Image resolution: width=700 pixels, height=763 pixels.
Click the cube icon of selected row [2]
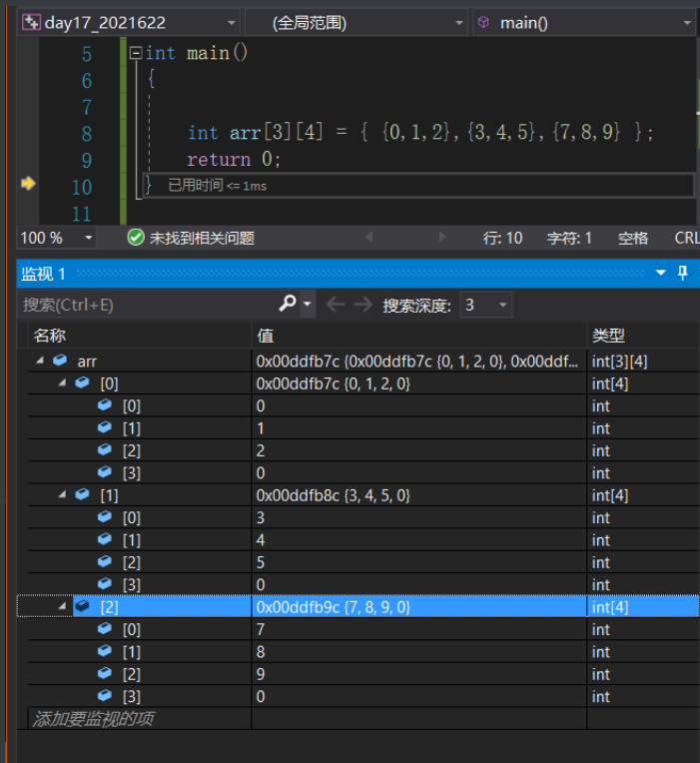(83, 606)
